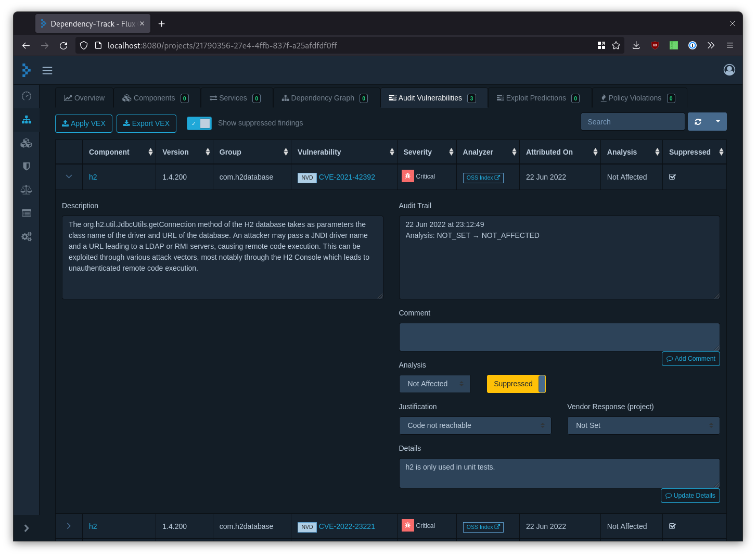
Task: Toggle the yellow Suppressed switch
Action: (516, 384)
